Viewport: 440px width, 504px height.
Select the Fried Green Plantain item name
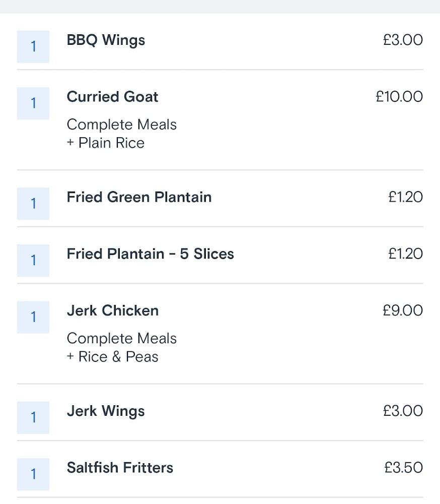[139, 197]
